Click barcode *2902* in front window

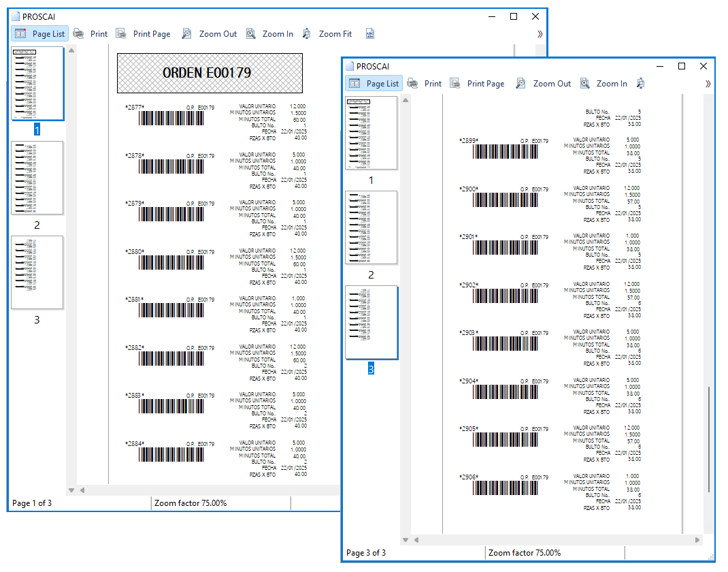pyautogui.click(x=505, y=296)
